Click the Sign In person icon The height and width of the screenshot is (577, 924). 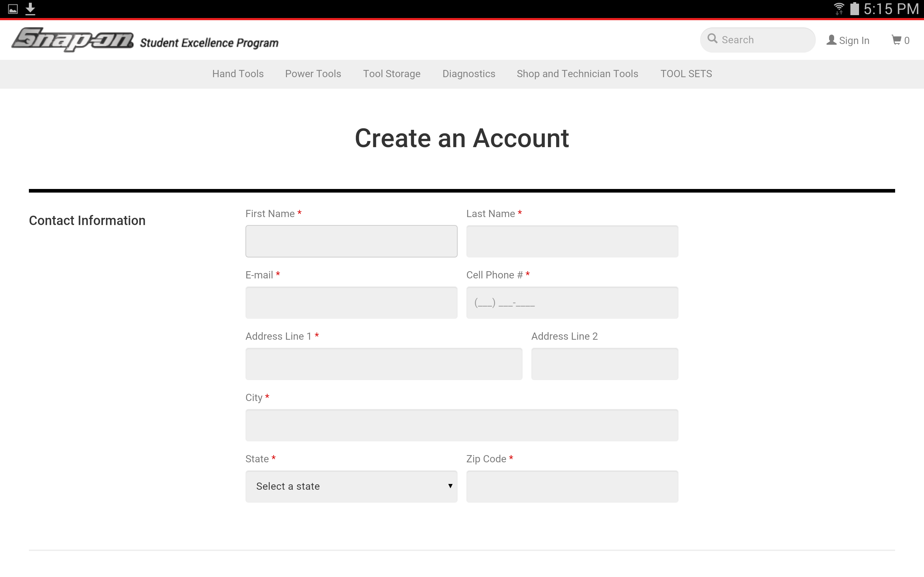(x=831, y=40)
